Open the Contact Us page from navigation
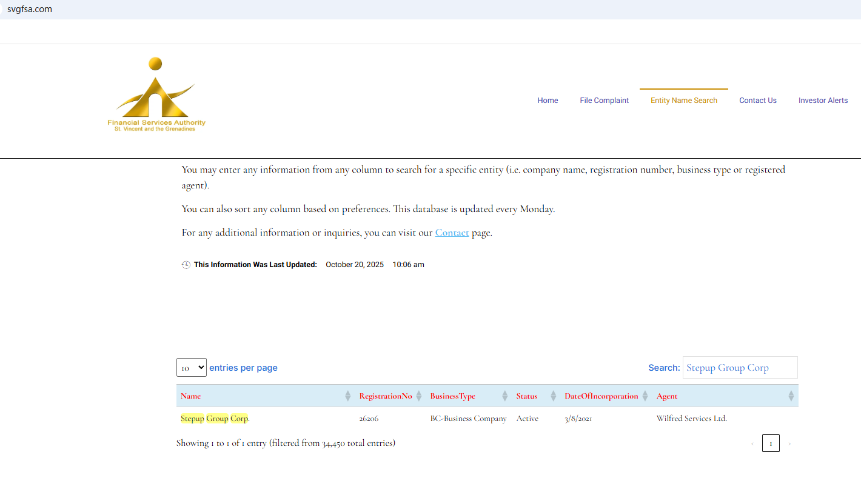 point(757,101)
